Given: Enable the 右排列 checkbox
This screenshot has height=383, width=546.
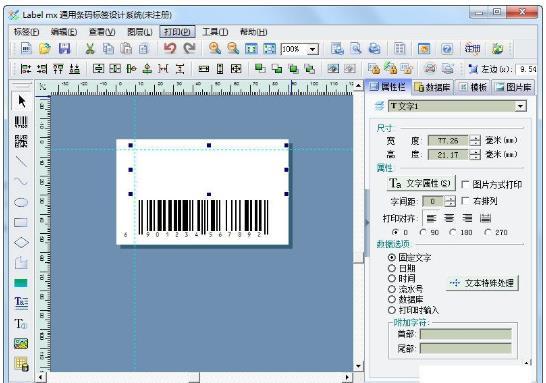Looking at the screenshot, I should pyautogui.click(x=465, y=201).
